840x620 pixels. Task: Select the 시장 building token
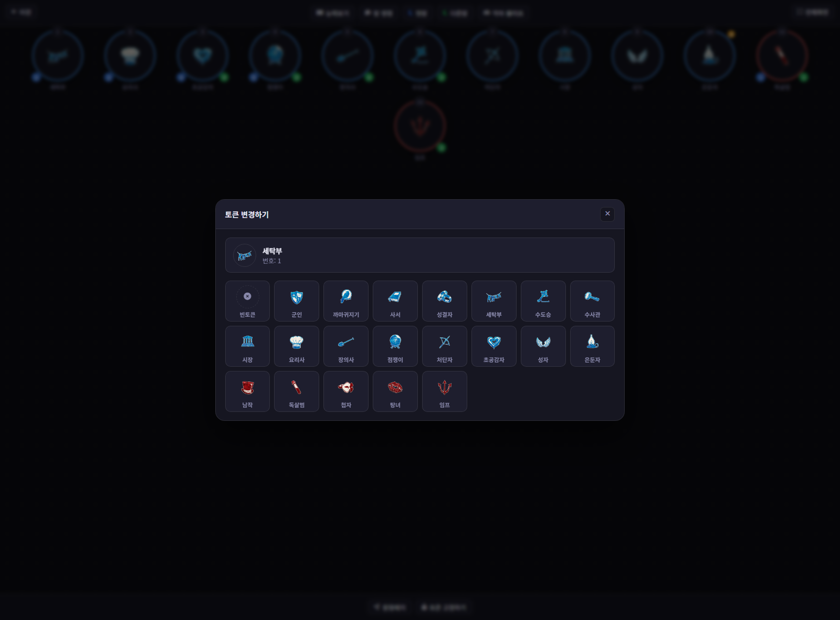[x=247, y=346]
